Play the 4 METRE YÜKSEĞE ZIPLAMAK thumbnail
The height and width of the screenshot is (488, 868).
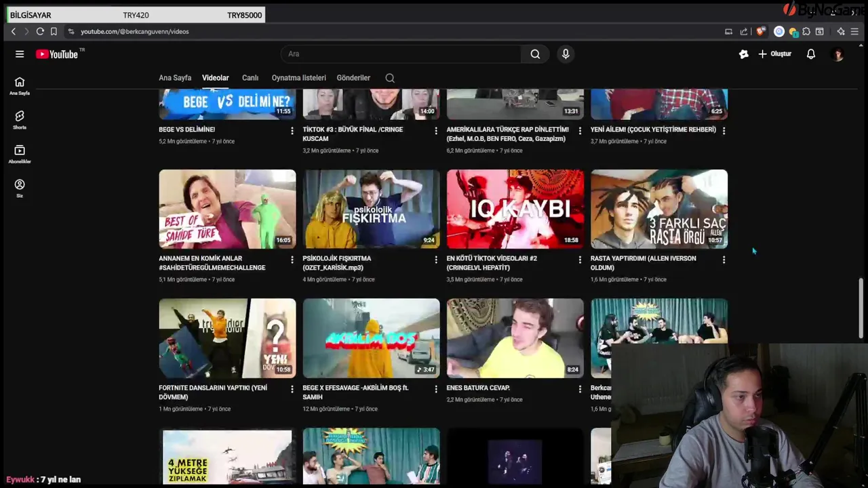(x=227, y=457)
